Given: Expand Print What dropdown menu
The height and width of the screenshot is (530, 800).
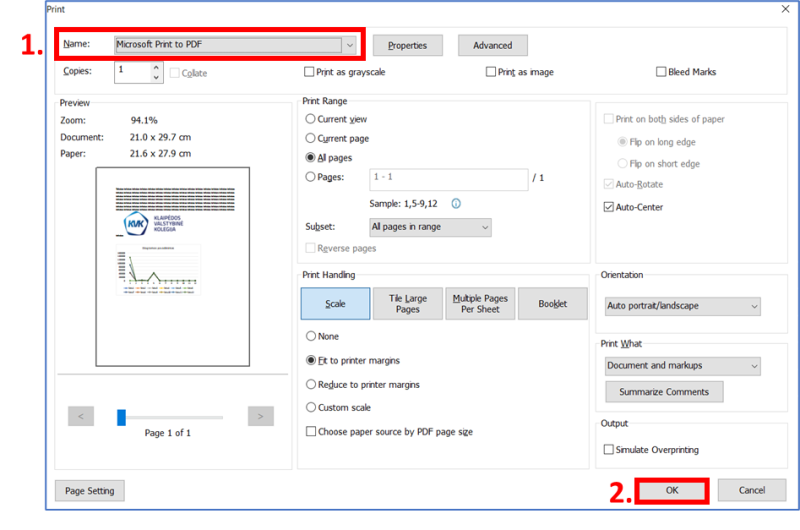Looking at the screenshot, I should point(683,366).
